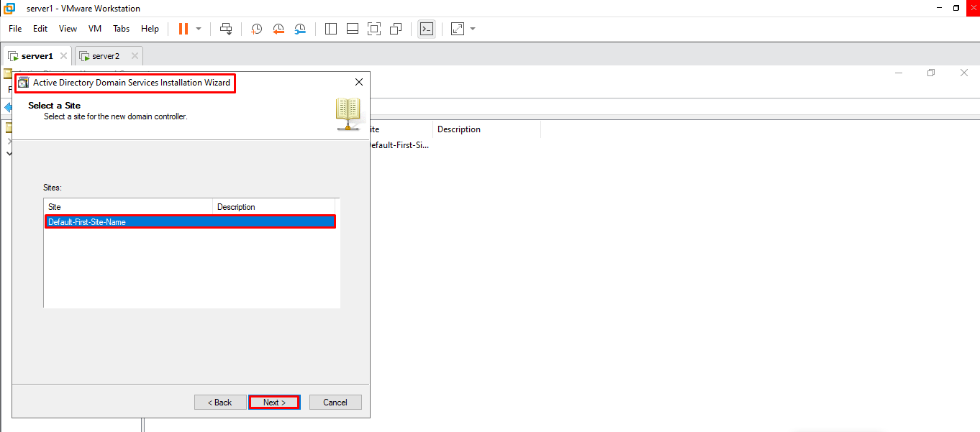Viewport: 980px width, 432px height.
Task: Minimize the background guest window
Action: pos(898,73)
